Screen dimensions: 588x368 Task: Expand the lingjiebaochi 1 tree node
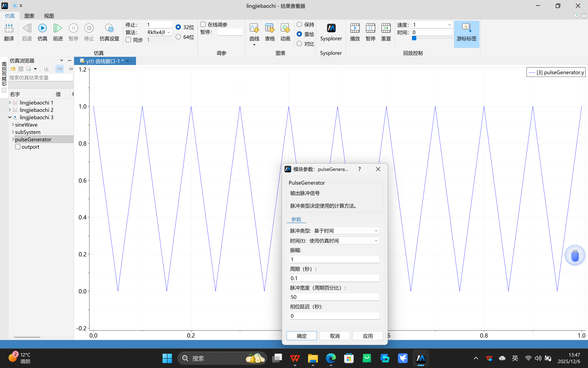10,102
